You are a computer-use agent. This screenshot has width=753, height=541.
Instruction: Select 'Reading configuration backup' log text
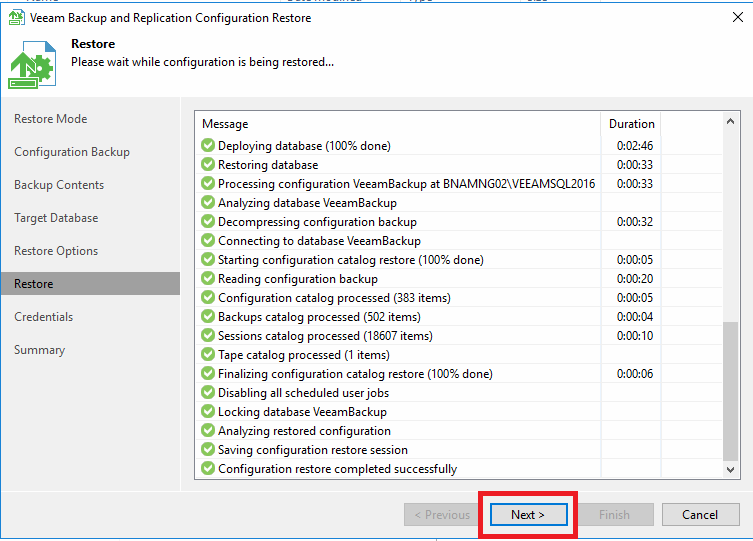298,279
